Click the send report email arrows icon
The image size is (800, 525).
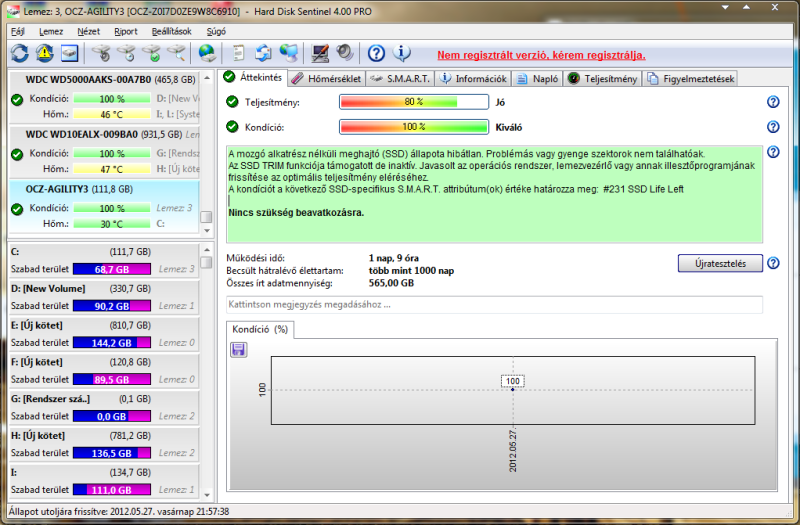[264, 53]
